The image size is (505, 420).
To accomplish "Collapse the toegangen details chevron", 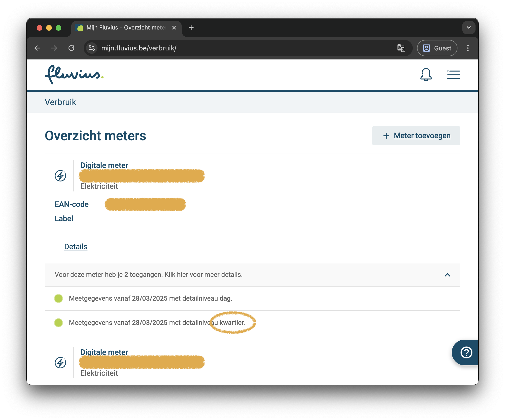I will (x=447, y=275).
